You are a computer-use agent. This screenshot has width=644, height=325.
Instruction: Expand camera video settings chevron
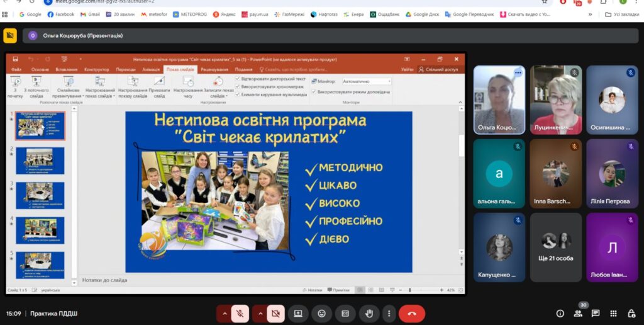pyautogui.click(x=260, y=314)
